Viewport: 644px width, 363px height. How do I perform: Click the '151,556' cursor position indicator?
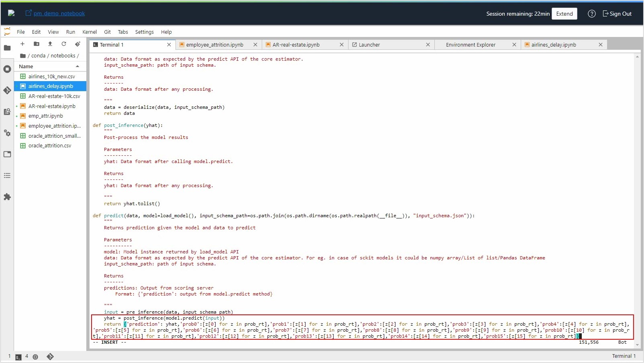pos(589,342)
